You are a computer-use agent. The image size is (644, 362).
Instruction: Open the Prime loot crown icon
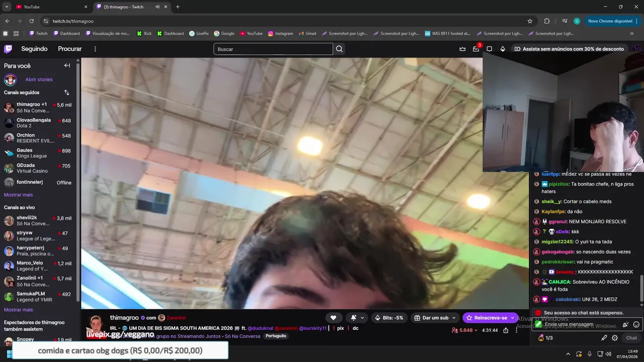tap(462, 49)
